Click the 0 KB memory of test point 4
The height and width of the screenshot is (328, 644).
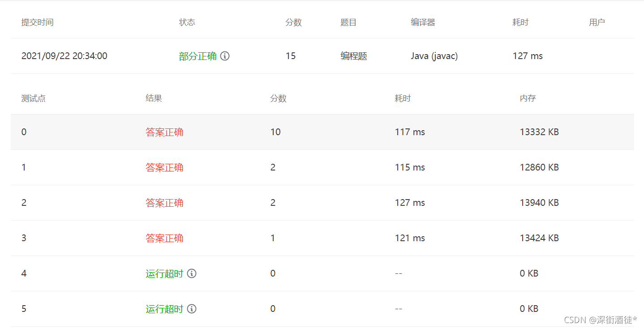[x=529, y=273]
